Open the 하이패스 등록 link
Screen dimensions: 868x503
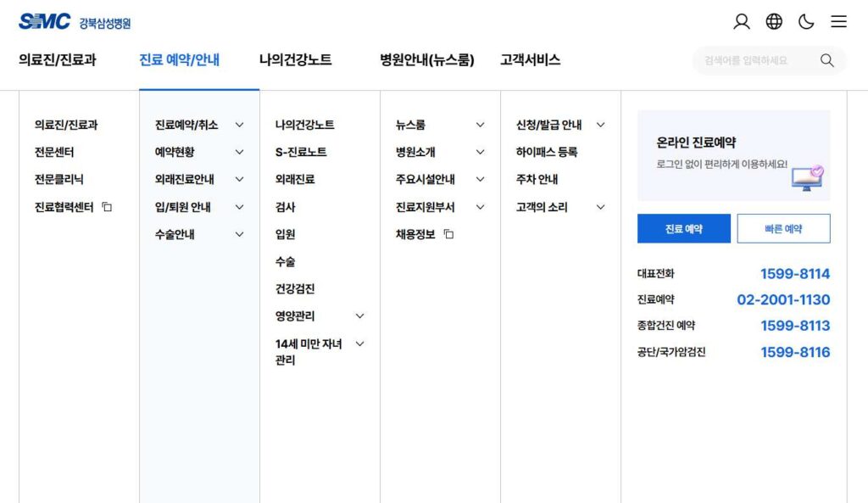tap(547, 152)
